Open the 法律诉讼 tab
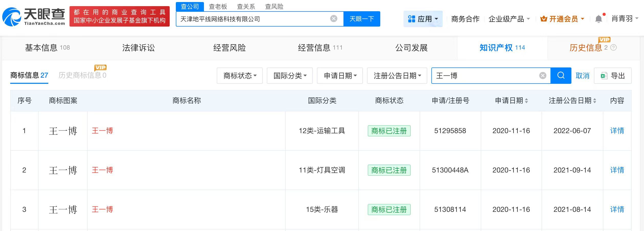This screenshot has width=644, height=231. click(x=138, y=48)
